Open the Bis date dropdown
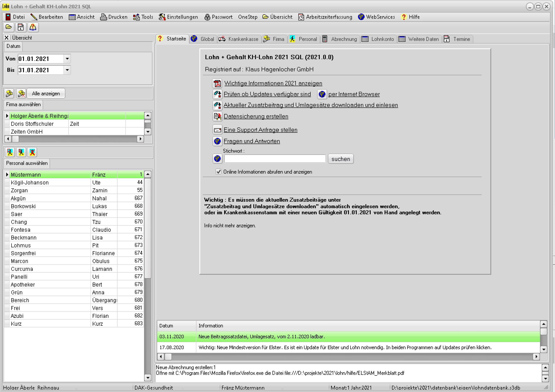555x392 pixels. coord(67,70)
